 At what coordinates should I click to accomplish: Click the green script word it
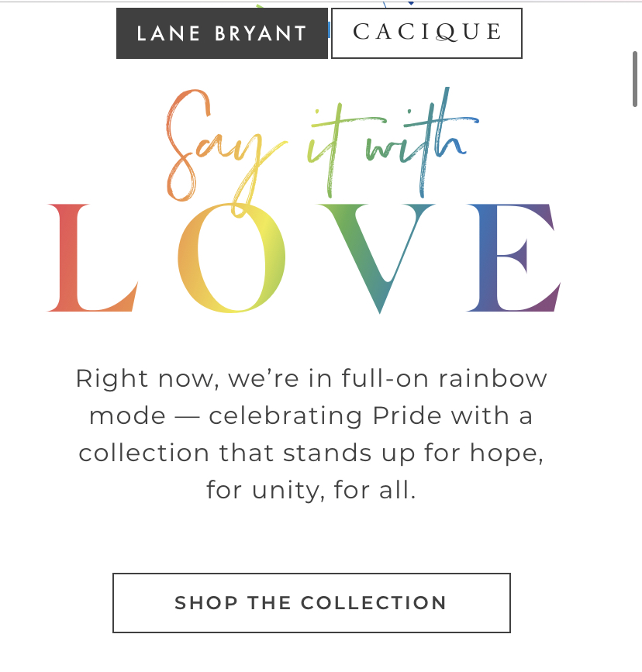(x=325, y=150)
